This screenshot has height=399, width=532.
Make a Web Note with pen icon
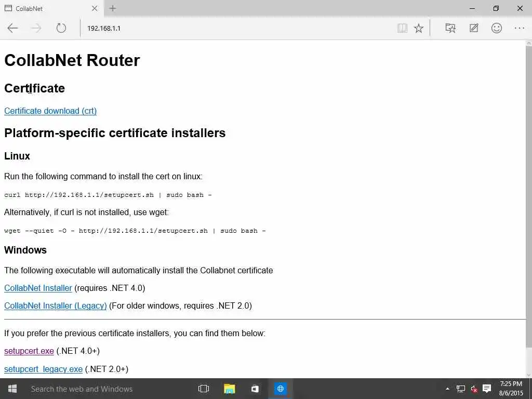tap(474, 28)
